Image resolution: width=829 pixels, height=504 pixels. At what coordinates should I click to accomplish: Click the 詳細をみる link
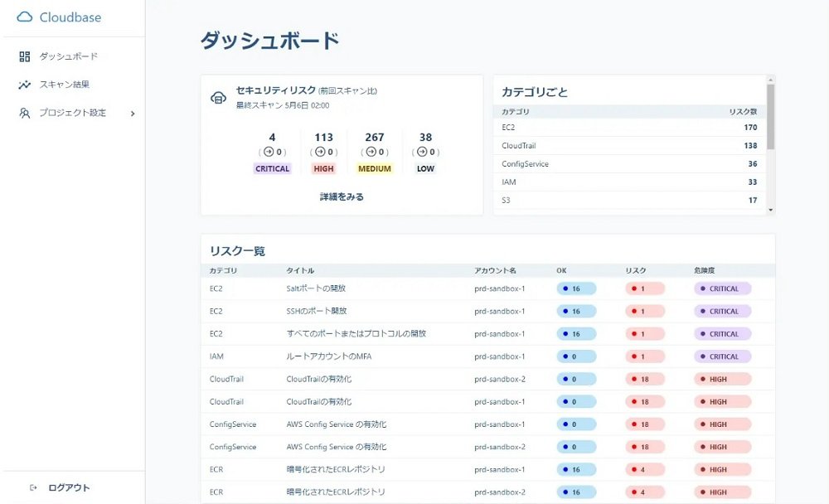(x=342, y=196)
